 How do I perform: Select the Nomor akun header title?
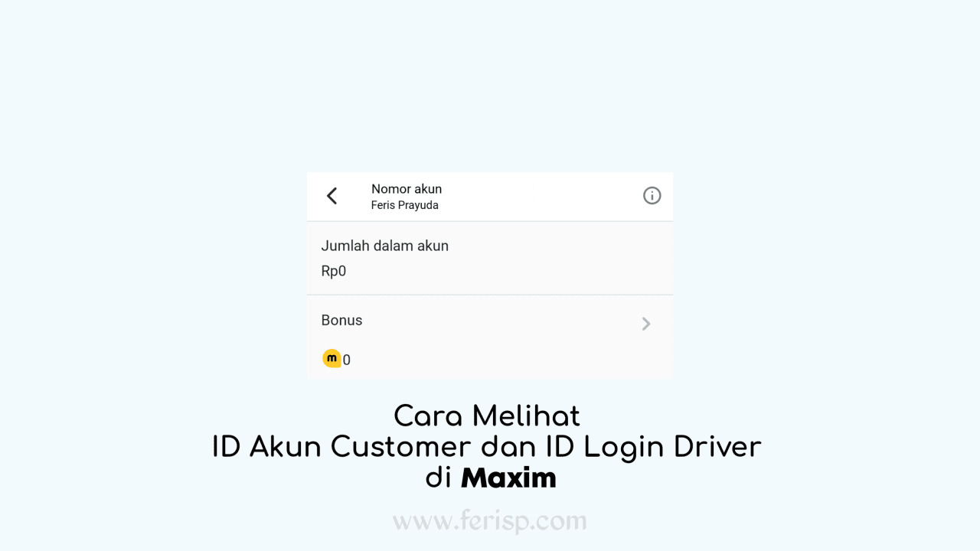pos(407,189)
